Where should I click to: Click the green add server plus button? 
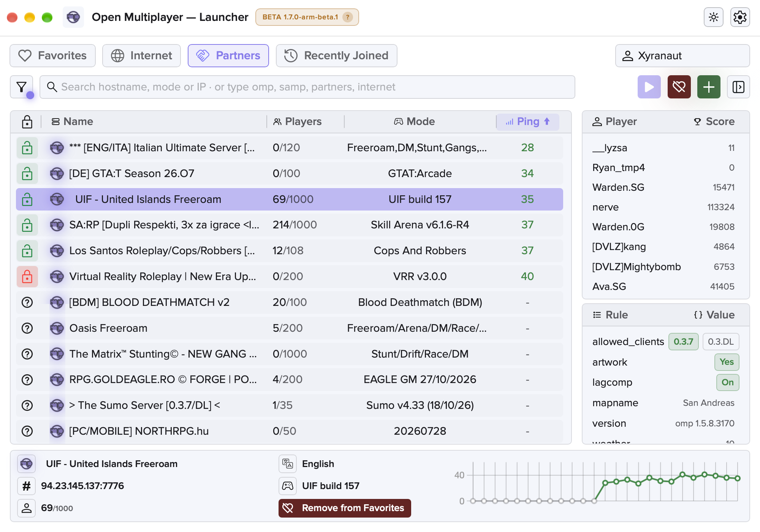709,87
